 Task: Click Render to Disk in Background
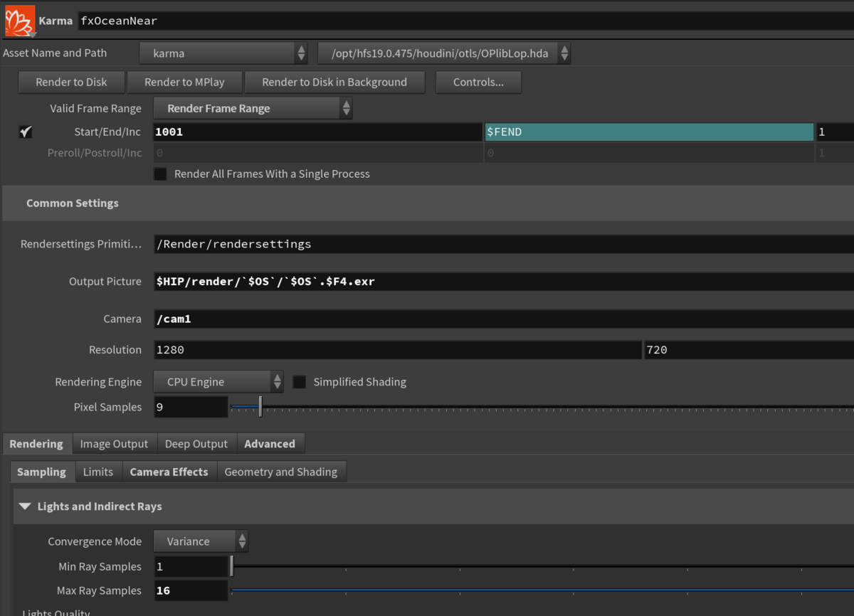(334, 82)
